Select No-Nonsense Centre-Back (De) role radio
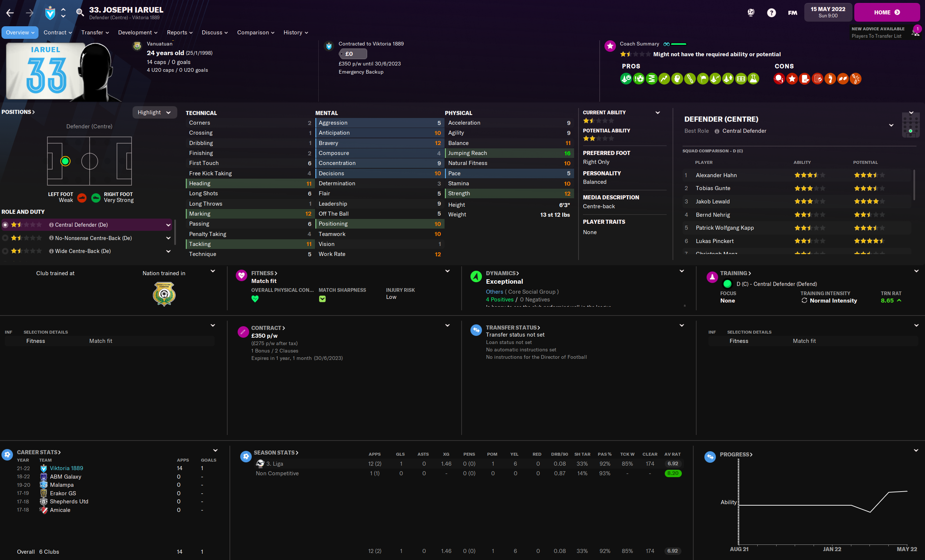Screen dimensions: 925x560 coord(5,238)
